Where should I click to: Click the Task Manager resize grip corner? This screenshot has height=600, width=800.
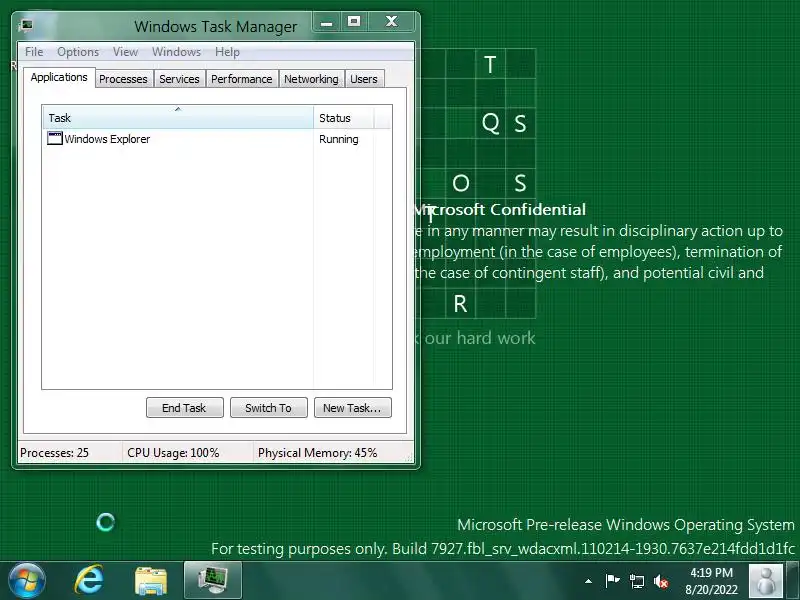click(x=409, y=458)
